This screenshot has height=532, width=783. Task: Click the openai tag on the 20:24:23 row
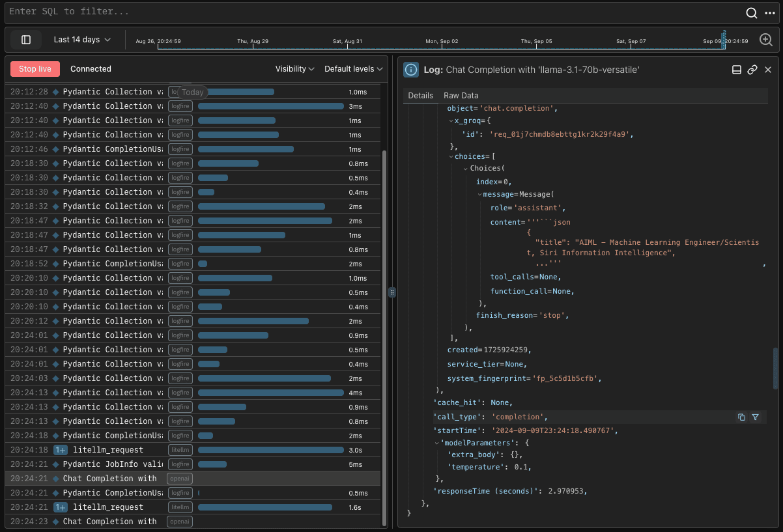179,522
